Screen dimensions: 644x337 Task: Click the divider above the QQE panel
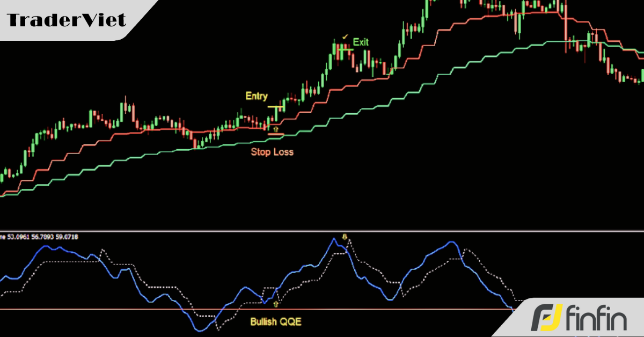(322, 231)
